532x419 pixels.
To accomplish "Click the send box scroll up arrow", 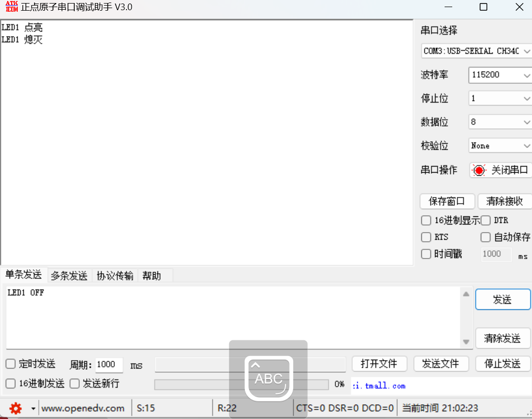I will pos(466,294).
